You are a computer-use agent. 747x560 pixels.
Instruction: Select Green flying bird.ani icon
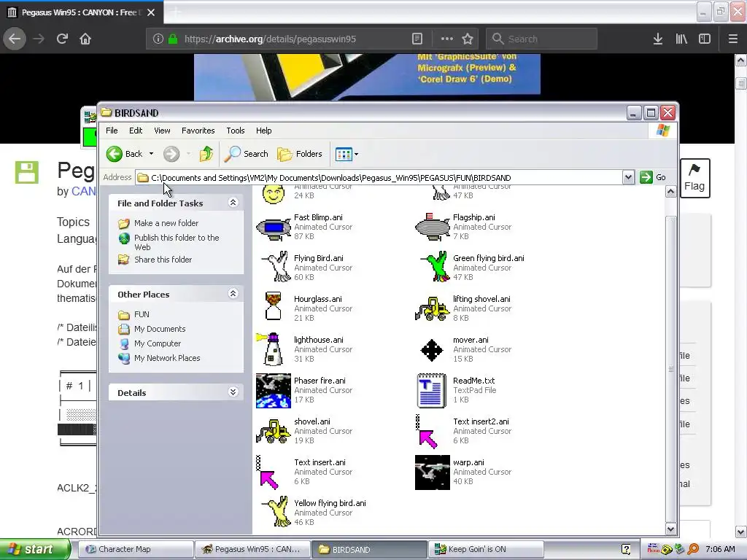tap(435, 267)
